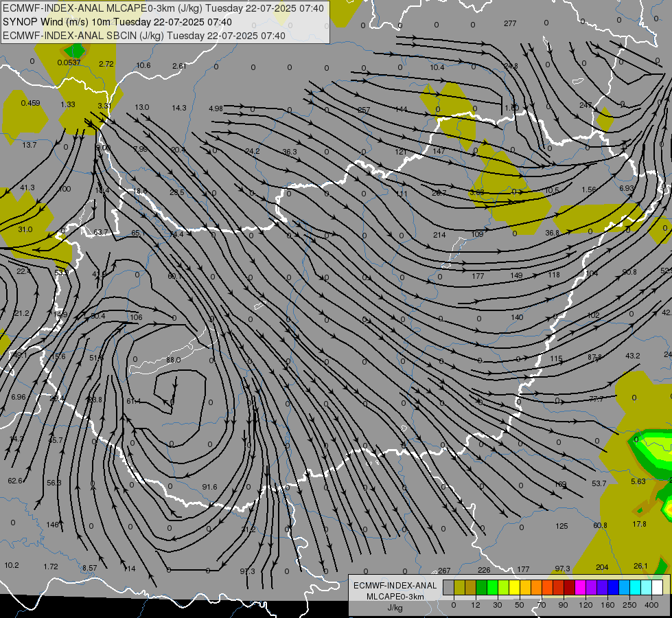Click the legend tick label 250
The image size is (672, 618).
coord(629,605)
